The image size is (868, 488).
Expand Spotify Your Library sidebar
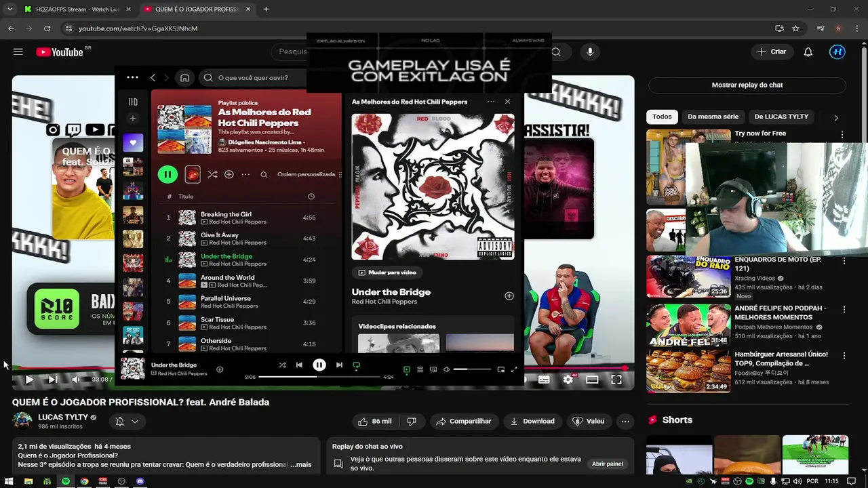[x=133, y=102]
